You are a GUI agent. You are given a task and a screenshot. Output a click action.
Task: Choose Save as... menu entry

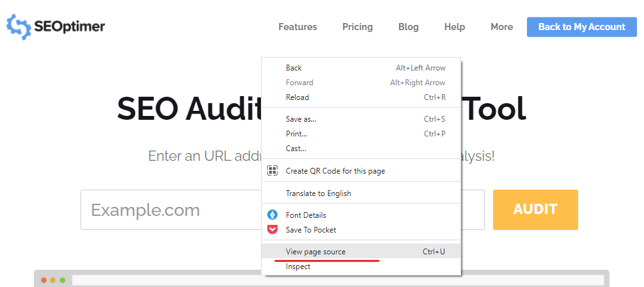(301, 119)
